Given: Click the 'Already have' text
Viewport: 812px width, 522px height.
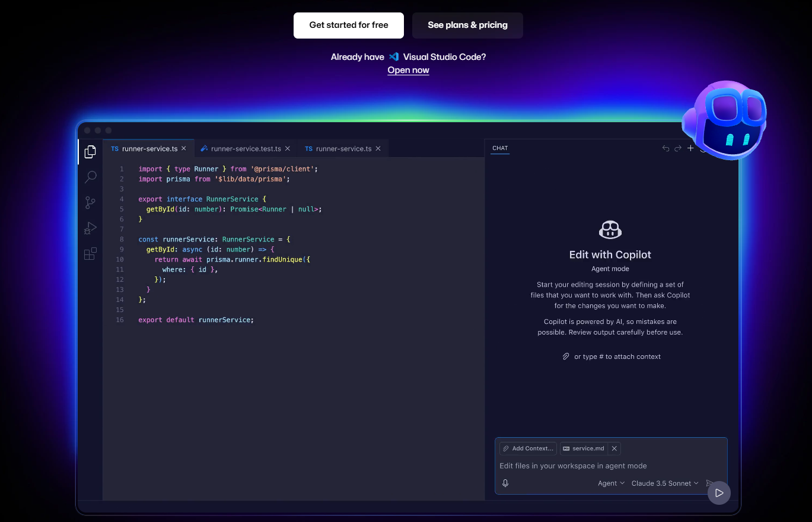Looking at the screenshot, I should [358, 57].
